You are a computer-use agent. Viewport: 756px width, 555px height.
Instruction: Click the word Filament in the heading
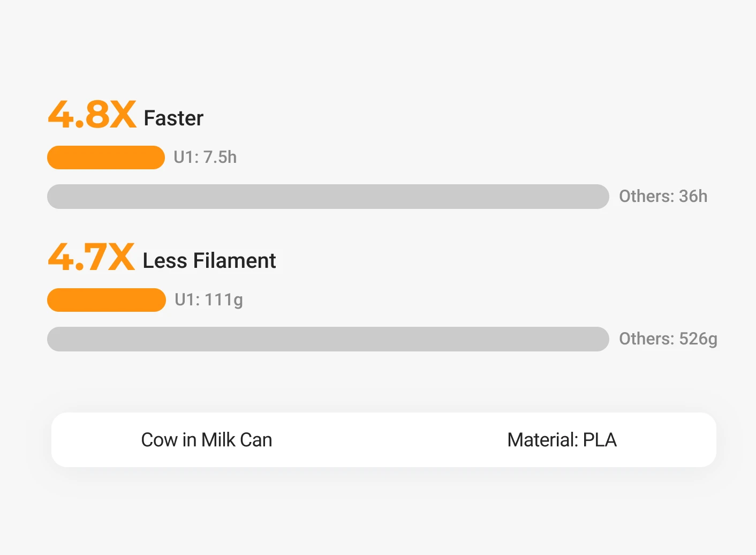tap(235, 261)
